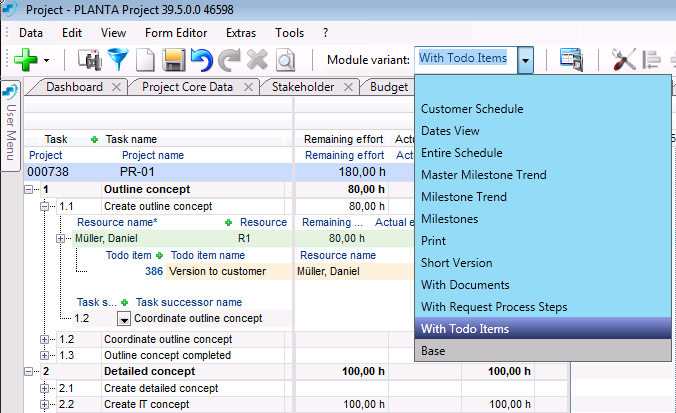676x413 pixels.
Task: Open the Form Editor menu
Action: [x=176, y=33]
